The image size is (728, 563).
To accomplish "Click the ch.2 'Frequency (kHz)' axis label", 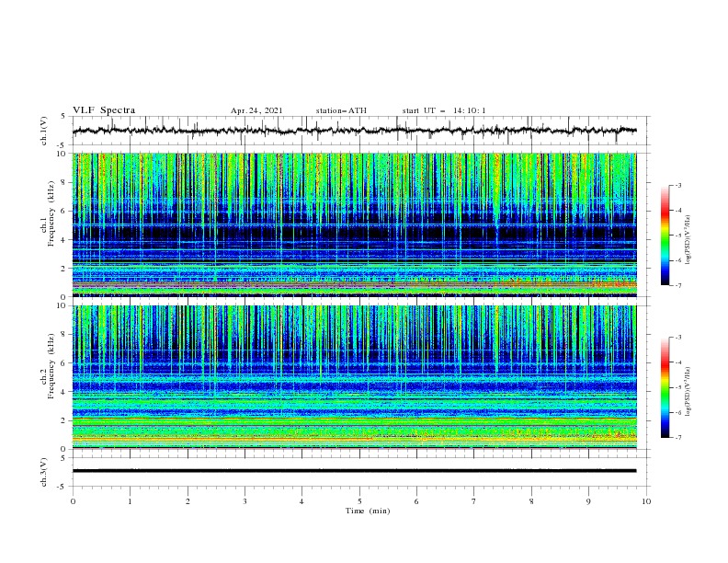I will coord(51,366).
